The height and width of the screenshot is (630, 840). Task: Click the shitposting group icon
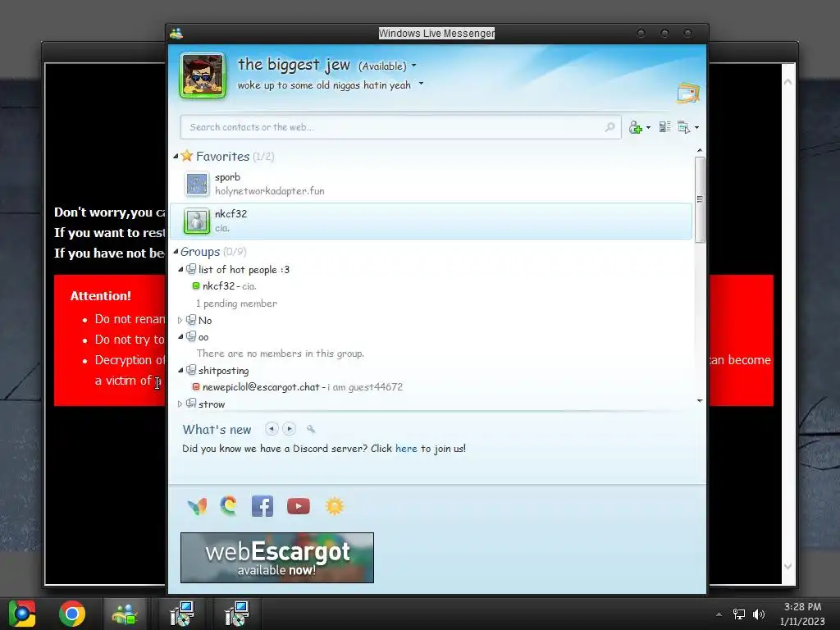(190, 370)
